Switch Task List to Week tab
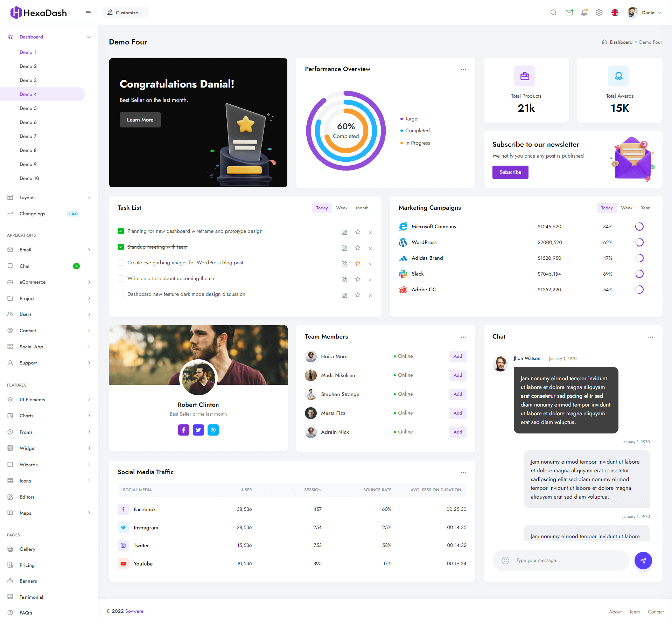672x625 pixels. 342,208
